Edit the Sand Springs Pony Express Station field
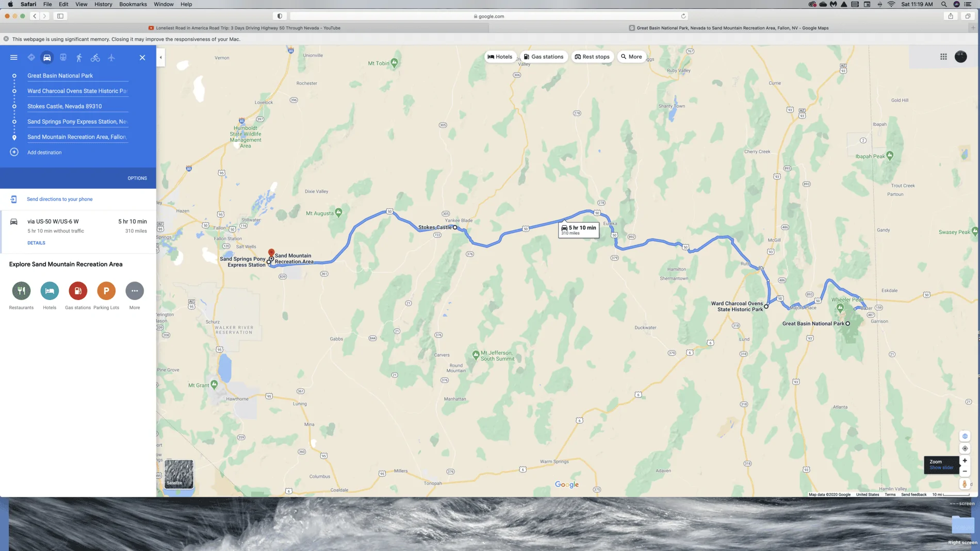Screen dimensions: 980x551 tap(77, 122)
